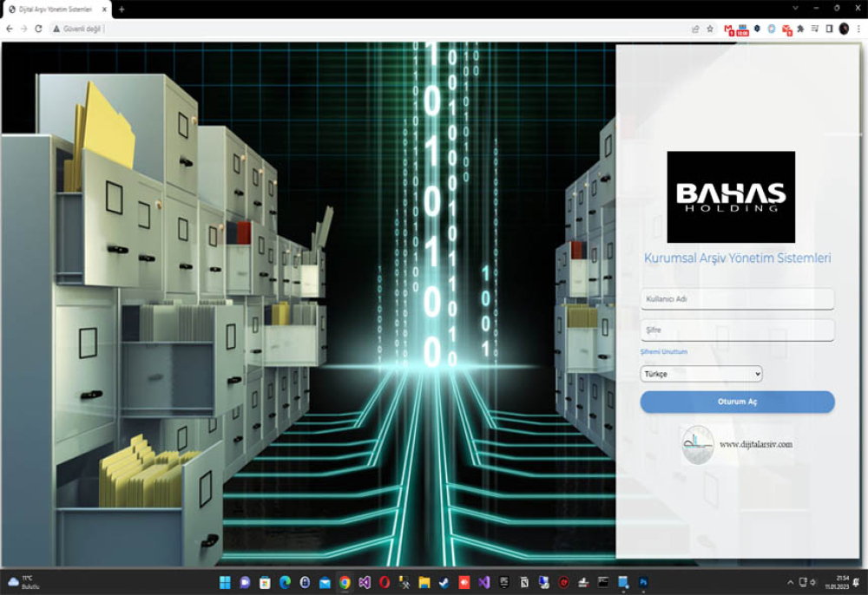
Task: Launch Opera from the taskbar
Action: click(385, 582)
